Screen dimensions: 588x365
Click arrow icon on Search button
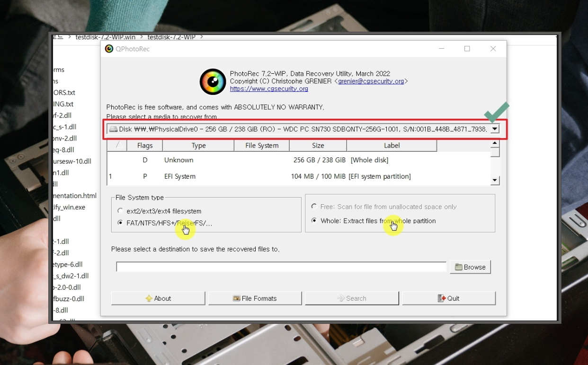(341, 298)
